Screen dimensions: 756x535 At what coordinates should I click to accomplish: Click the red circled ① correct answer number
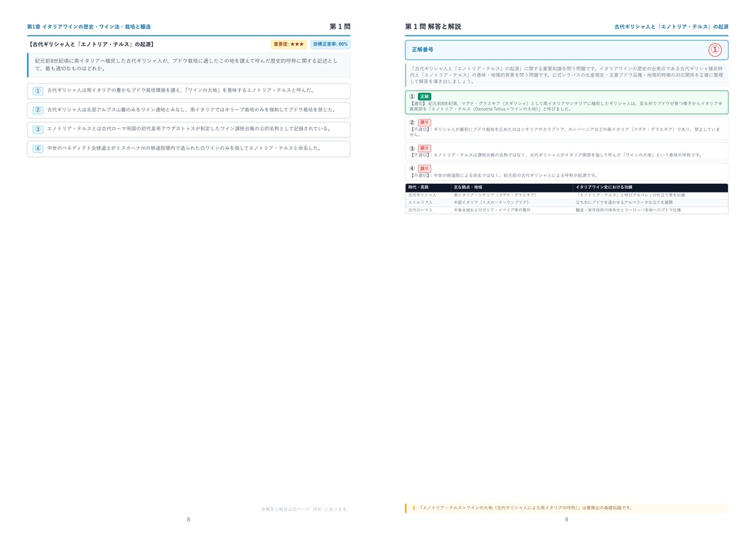[715, 50]
